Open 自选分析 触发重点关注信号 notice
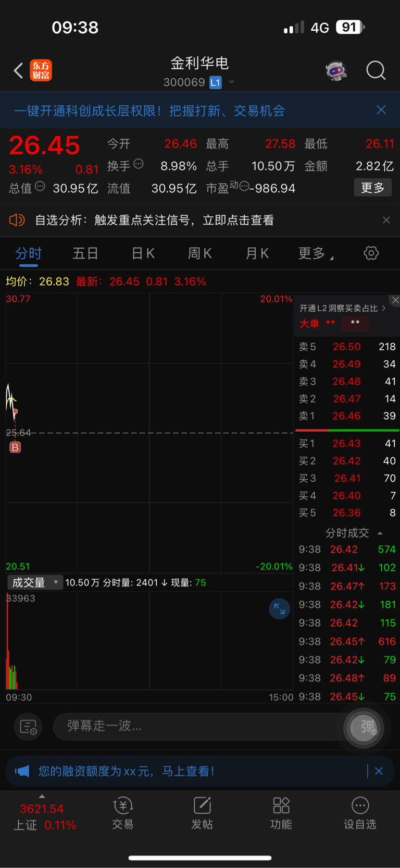 [x=154, y=220]
